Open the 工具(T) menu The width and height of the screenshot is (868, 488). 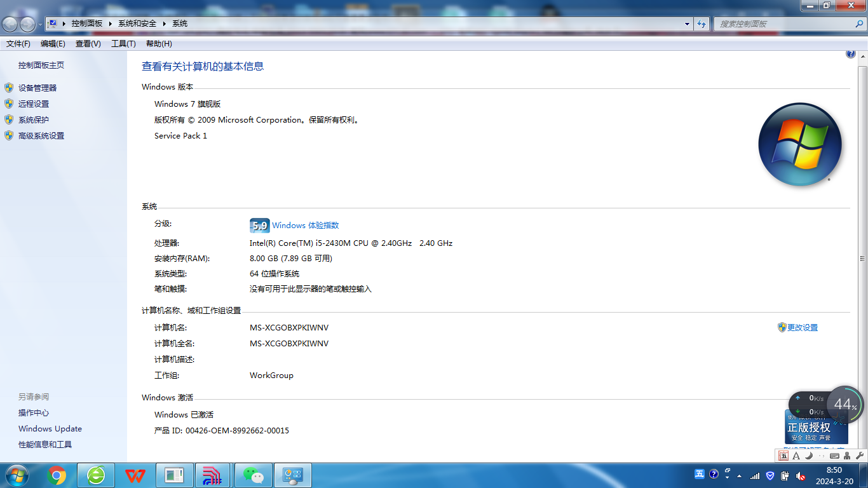[123, 44]
